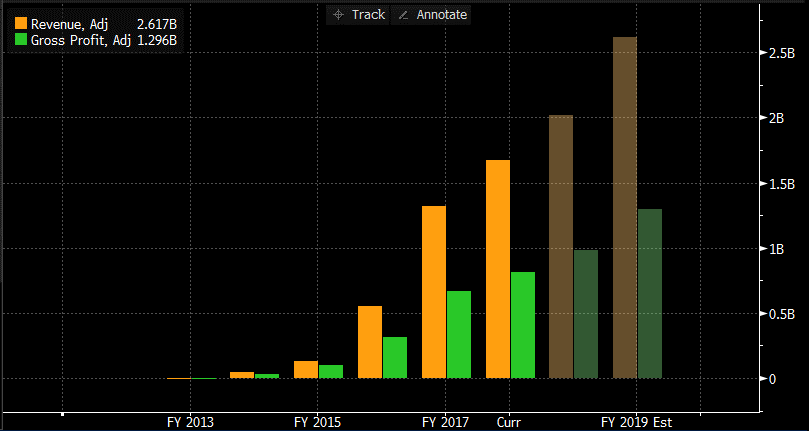Image resolution: width=809 pixels, height=431 pixels.
Task: Click the Curr axis label
Action: (x=509, y=422)
